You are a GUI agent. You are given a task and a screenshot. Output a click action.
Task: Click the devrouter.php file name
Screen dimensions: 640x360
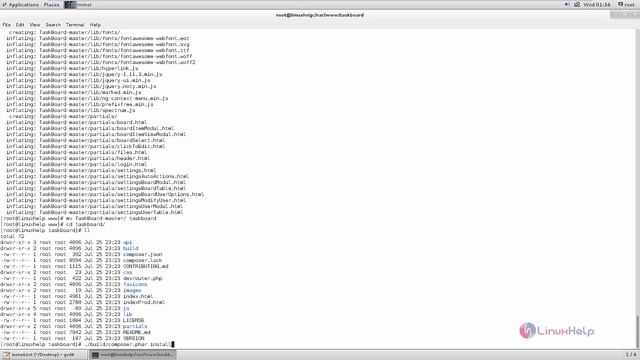click(x=142, y=278)
